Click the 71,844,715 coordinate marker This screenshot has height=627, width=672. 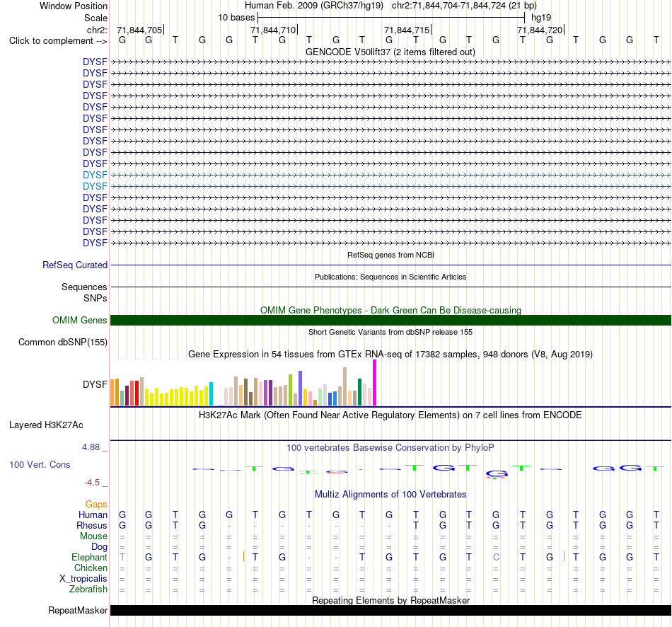click(x=407, y=30)
